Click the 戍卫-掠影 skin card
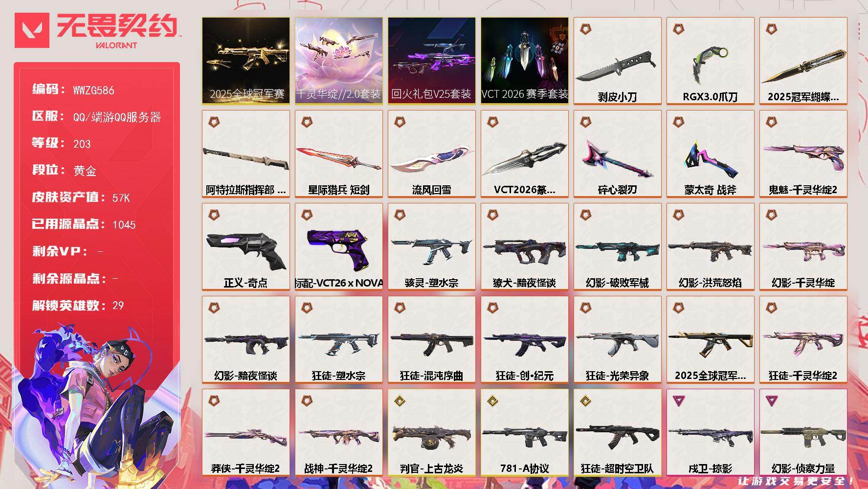The height and width of the screenshot is (489, 868). point(711,432)
